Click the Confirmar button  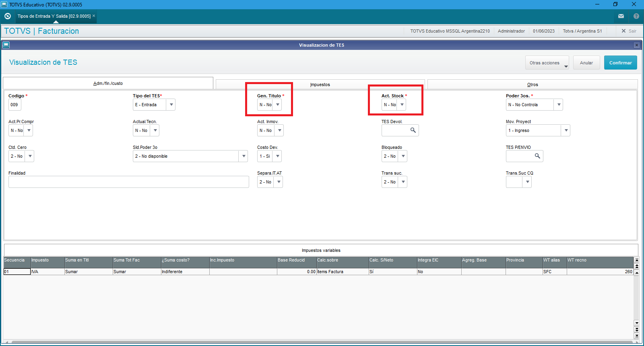[x=620, y=63]
